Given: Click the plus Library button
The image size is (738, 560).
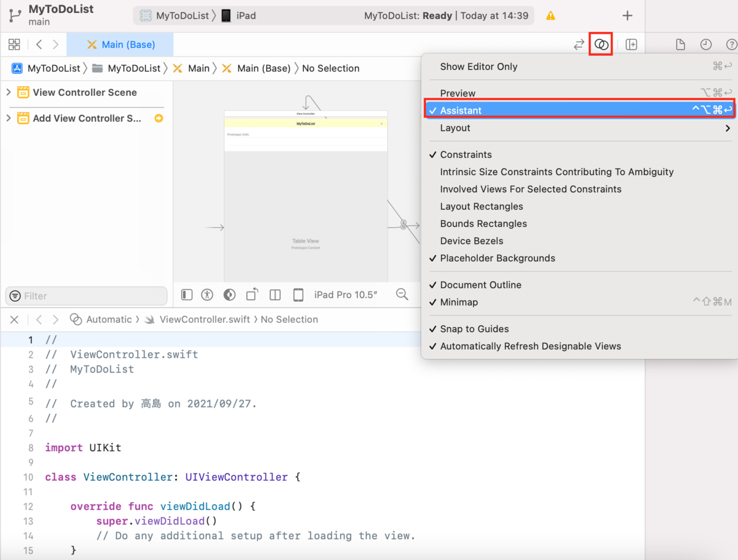Looking at the screenshot, I should pyautogui.click(x=627, y=16).
